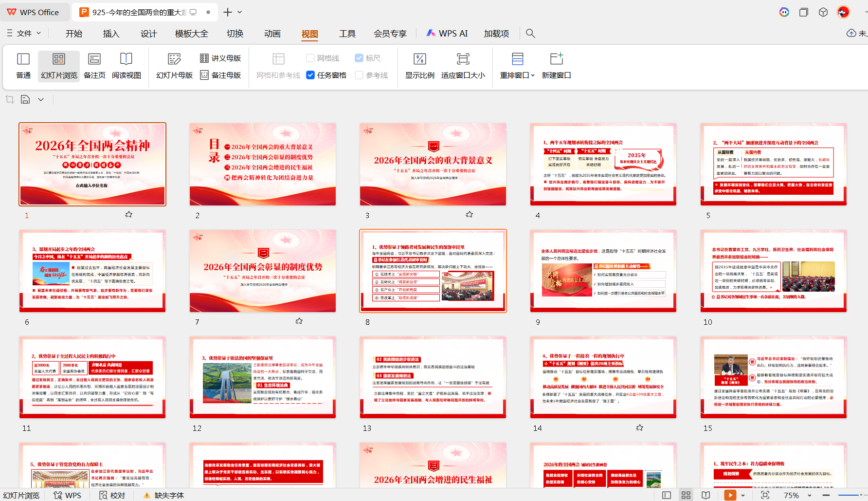This screenshot has height=501, width=868.
Task: Toggle the 网格线 gridlines checkbox
Action: pos(310,58)
